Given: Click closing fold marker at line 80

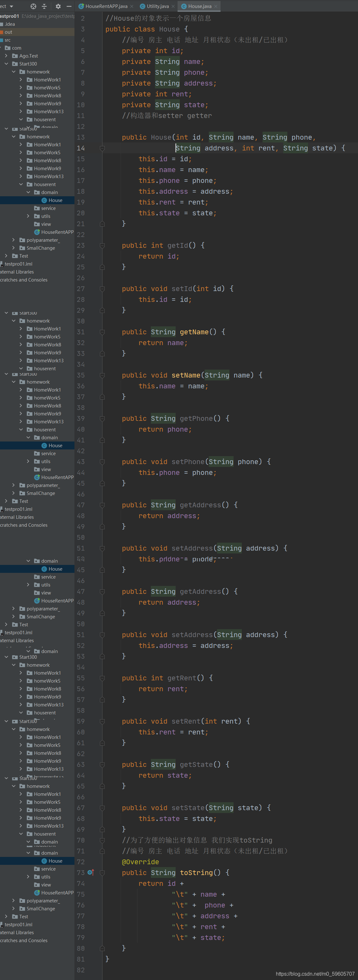Looking at the screenshot, I should coord(102,949).
